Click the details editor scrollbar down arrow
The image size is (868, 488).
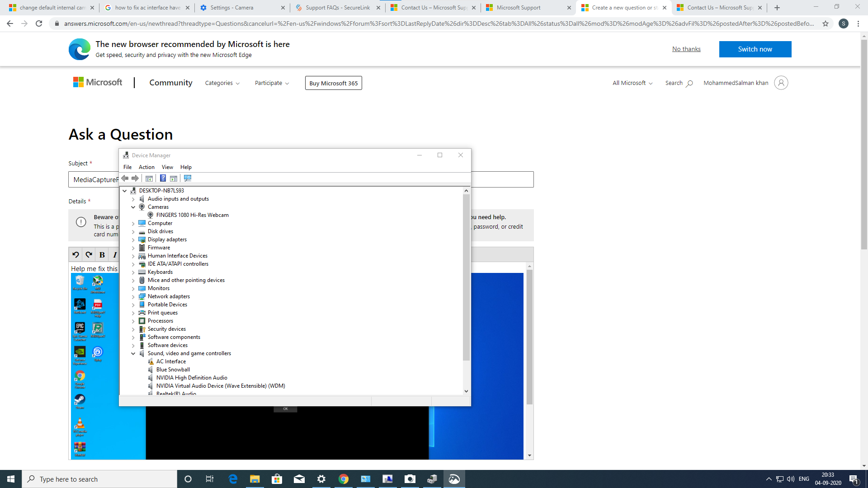(529, 455)
